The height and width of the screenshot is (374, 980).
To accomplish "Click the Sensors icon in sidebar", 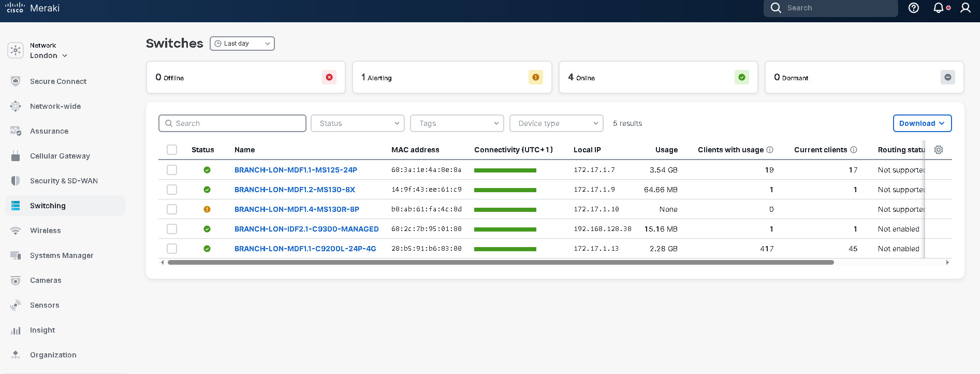I will click(x=16, y=305).
